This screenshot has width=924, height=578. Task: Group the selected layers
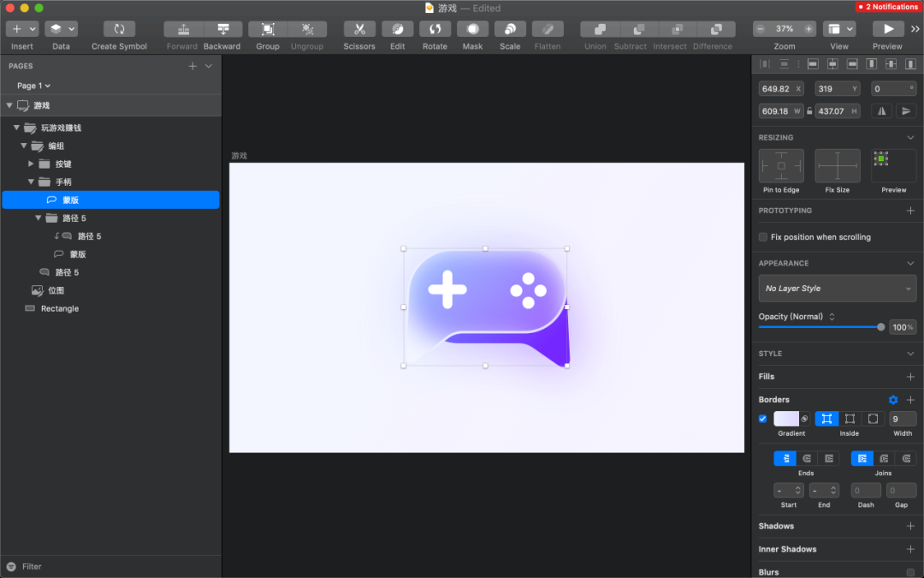tap(268, 29)
